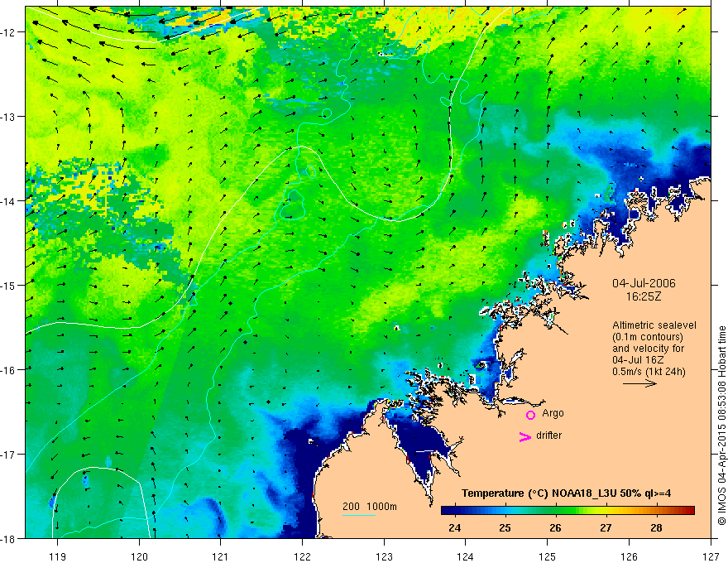Image resolution: width=728 pixels, height=563 pixels.
Task: Click the "0.5m/s (1kt 24h)" caption
Action: tap(649, 372)
